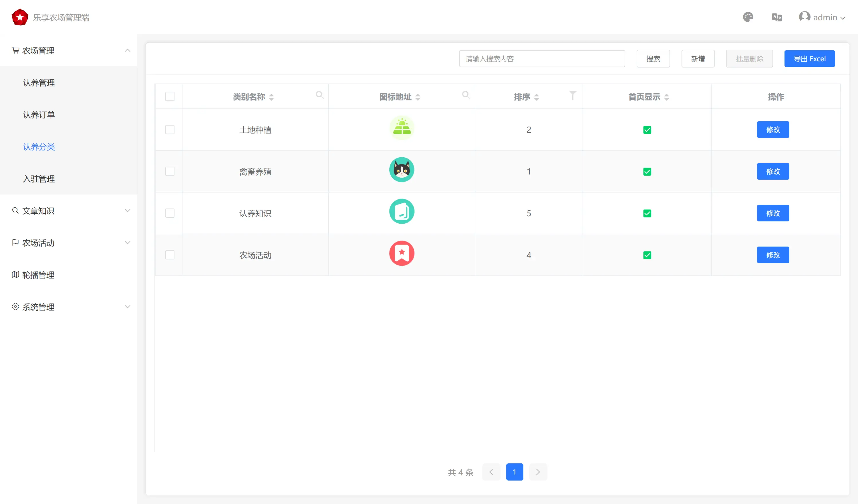
Task: Toggle 首页显示 checkbox for 农场活动 row
Action: tap(647, 255)
